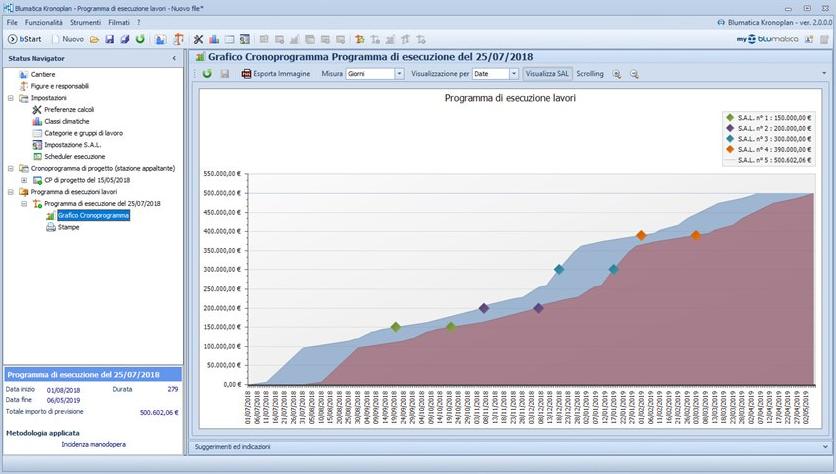The width and height of the screenshot is (836, 474).
Task: Click the zoom in magnifier icon
Action: (617, 74)
